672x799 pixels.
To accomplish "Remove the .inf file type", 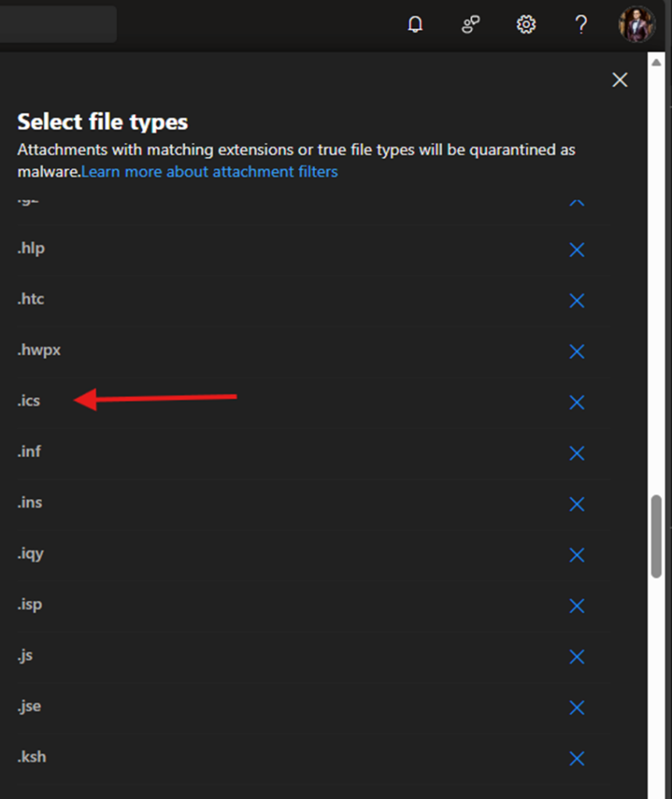I will click(577, 453).
